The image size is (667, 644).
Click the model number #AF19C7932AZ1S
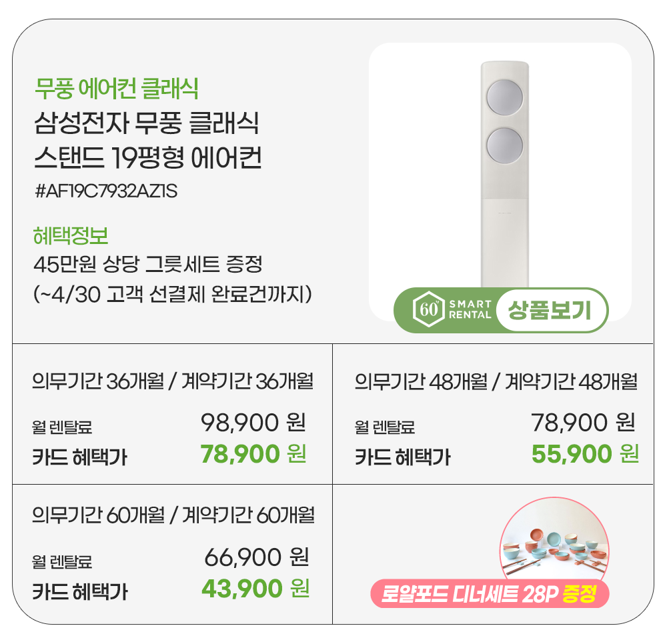tap(106, 191)
